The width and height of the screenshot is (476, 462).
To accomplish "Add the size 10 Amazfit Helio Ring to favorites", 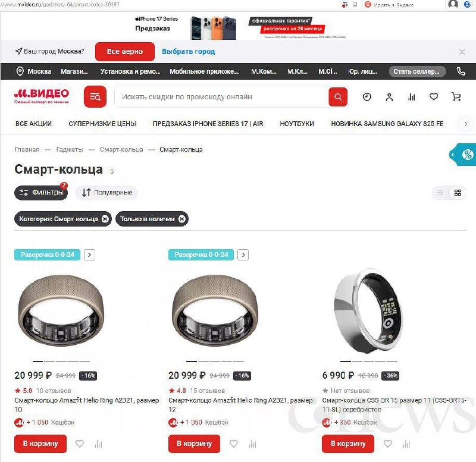I will 80,444.
